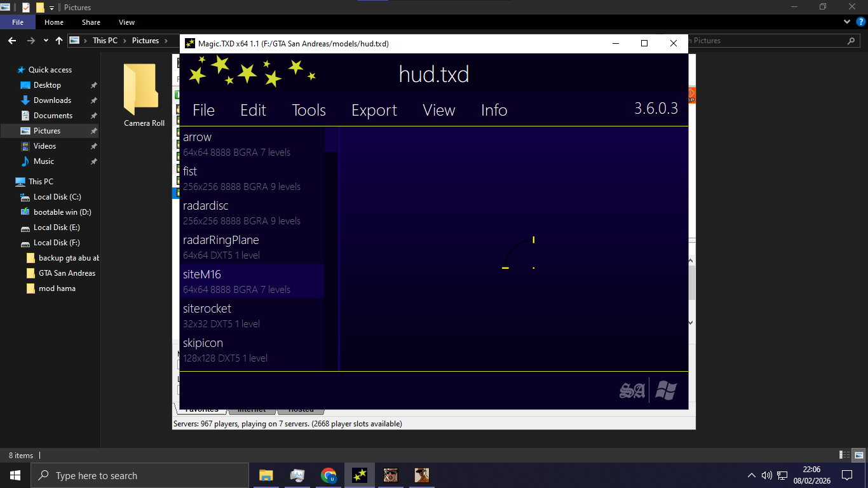868x488 pixels.
Task: Open Videos in Quick access
Action: pos(44,146)
